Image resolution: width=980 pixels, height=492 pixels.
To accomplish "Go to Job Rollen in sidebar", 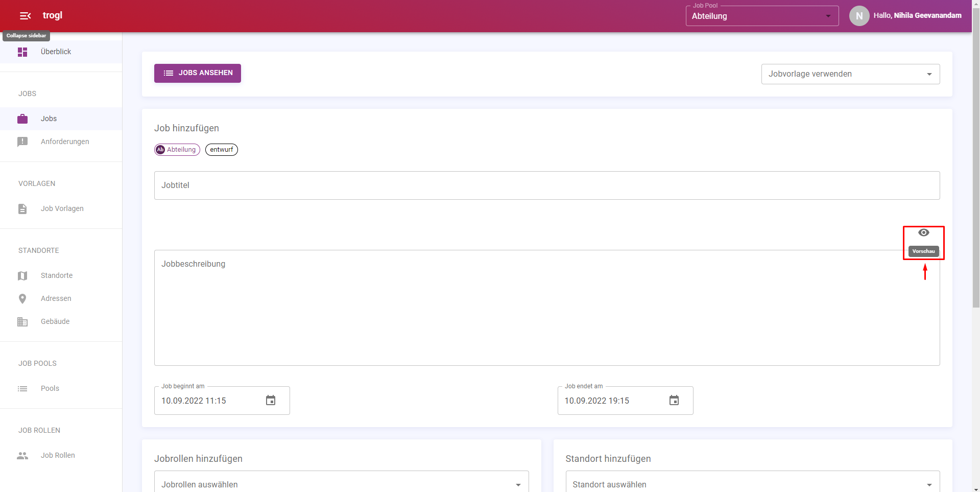I will [58, 455].
